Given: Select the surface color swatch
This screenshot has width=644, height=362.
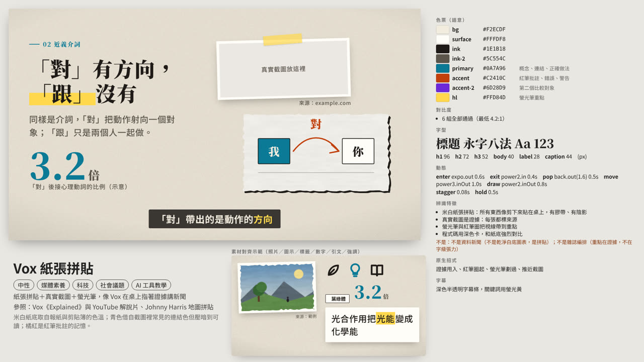Looking at the screenshot, I should coord(443,39).
